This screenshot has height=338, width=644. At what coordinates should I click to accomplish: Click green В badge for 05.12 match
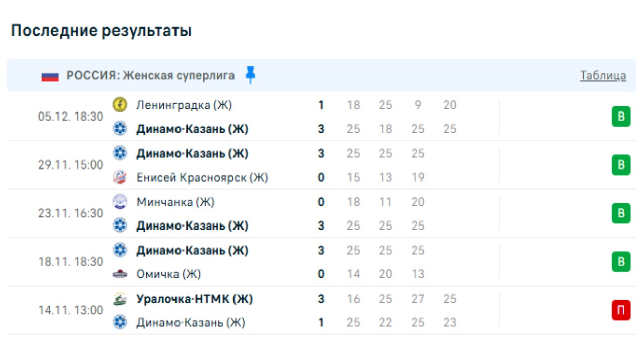click(621, 117)
